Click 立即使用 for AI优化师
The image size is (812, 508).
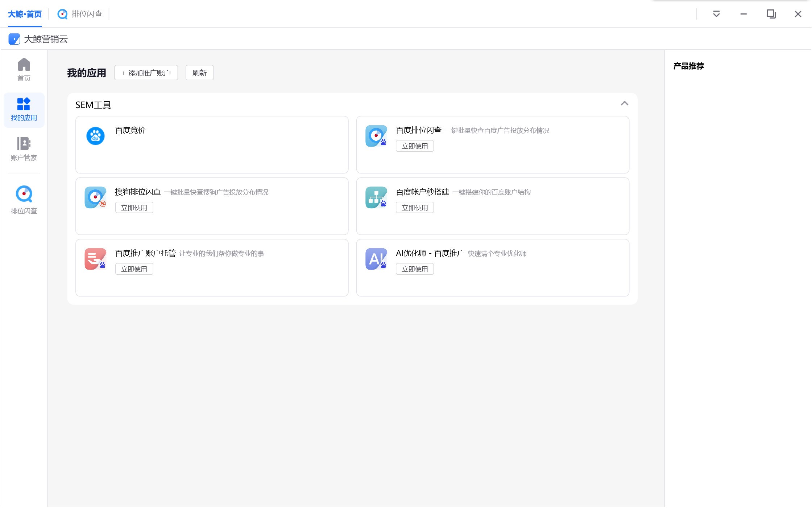pyautogui.click(x=415, y=269)
